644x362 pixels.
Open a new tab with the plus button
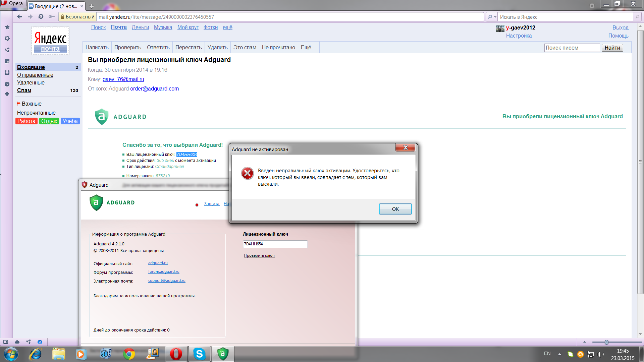pos(91,6)
